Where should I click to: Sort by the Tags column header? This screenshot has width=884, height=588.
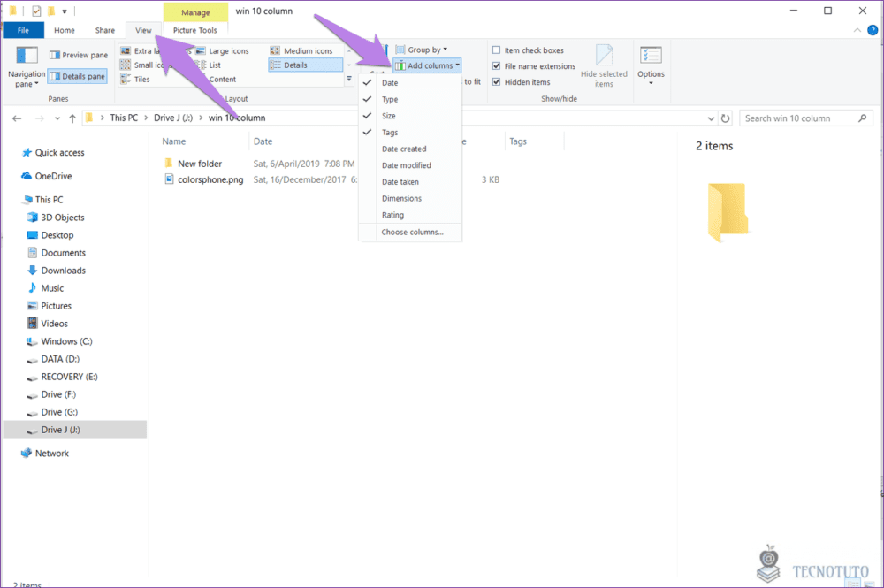[517, 141]
